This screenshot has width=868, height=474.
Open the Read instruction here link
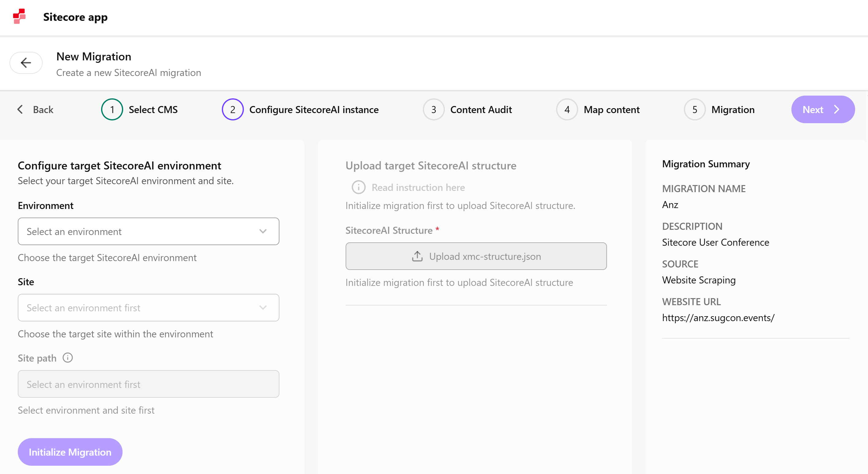pos(418,187)
